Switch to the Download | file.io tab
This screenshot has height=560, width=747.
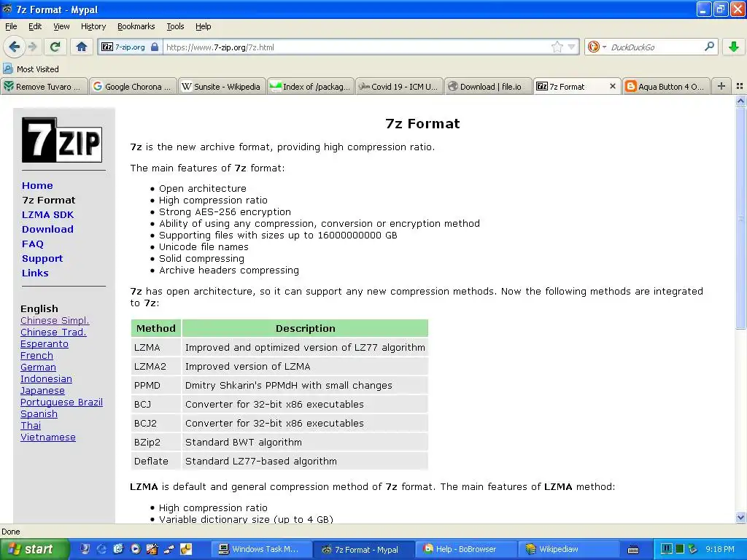tap(488, 86)
